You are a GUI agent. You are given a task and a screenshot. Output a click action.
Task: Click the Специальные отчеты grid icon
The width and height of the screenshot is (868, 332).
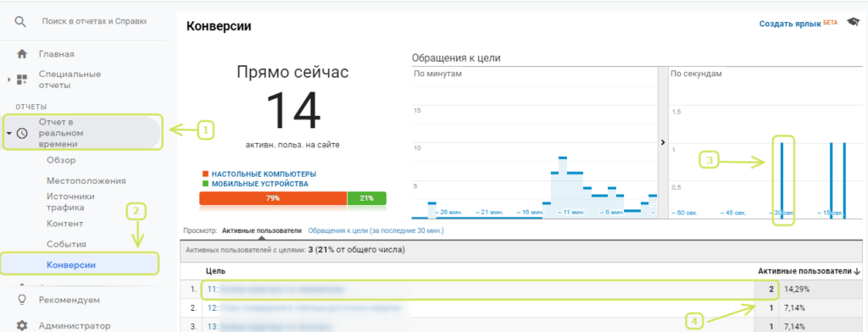pos(22,80)
